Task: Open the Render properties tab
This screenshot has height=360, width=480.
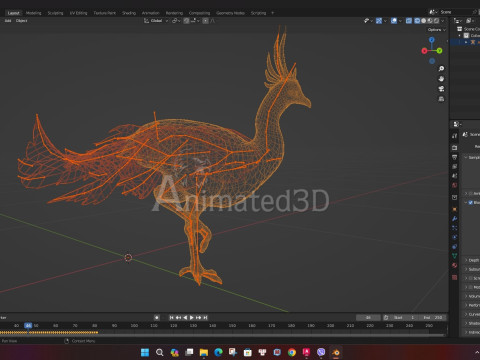Action: pos(454,147)
